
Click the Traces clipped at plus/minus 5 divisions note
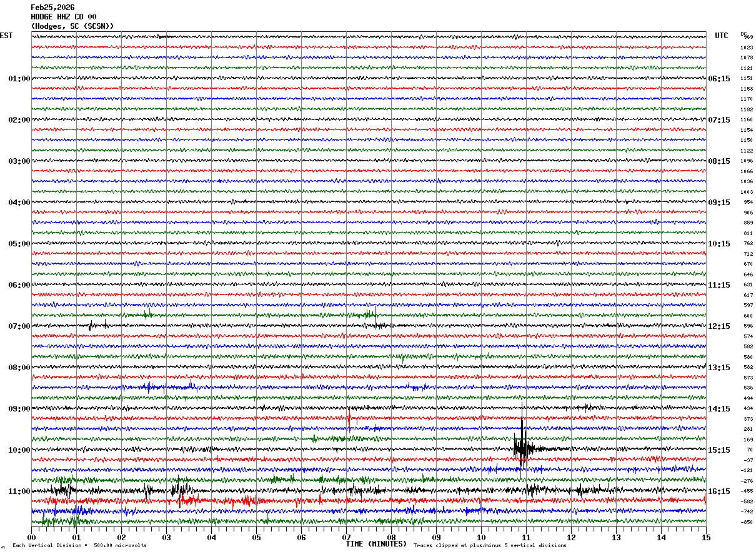coord(490,546)
